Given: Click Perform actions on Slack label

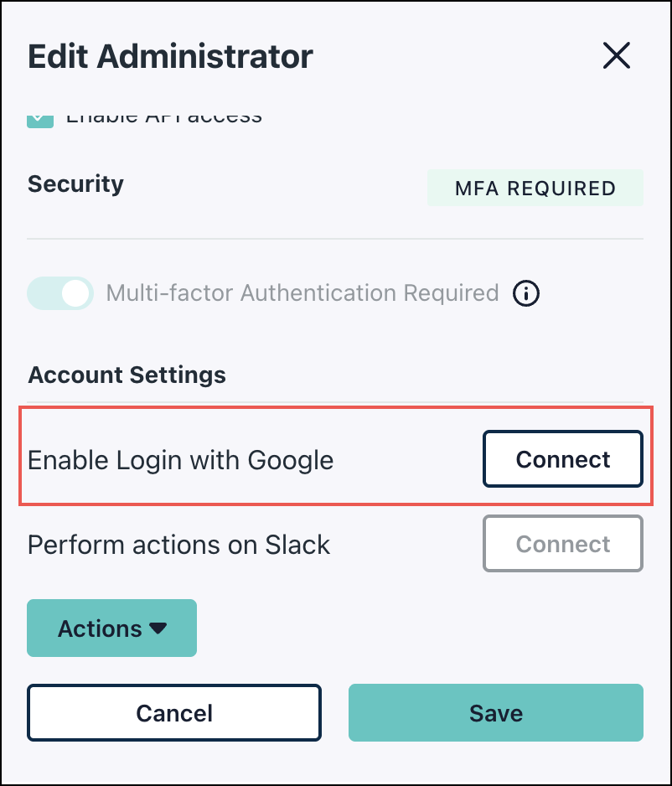Looking at the screenshot, I should click(178, 544).
